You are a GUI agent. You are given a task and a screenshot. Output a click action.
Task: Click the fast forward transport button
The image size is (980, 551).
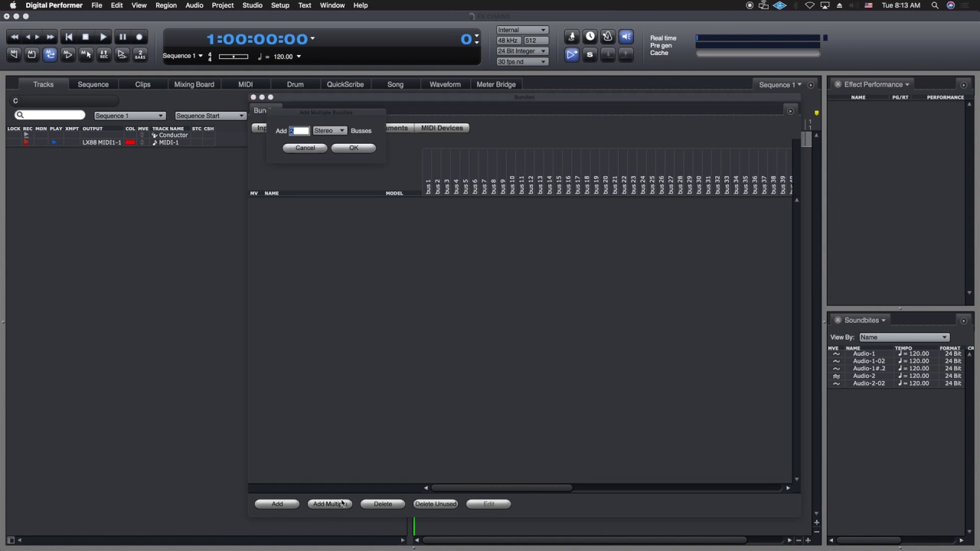(51, 37)
